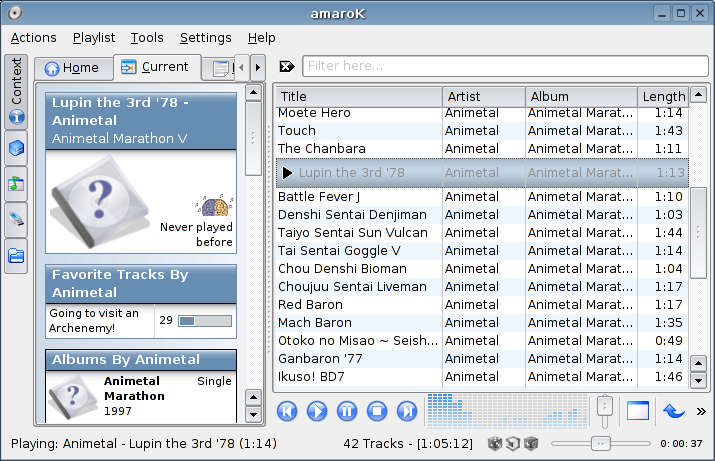
Task: Open the Actions menu
Action: click(34, 38)
